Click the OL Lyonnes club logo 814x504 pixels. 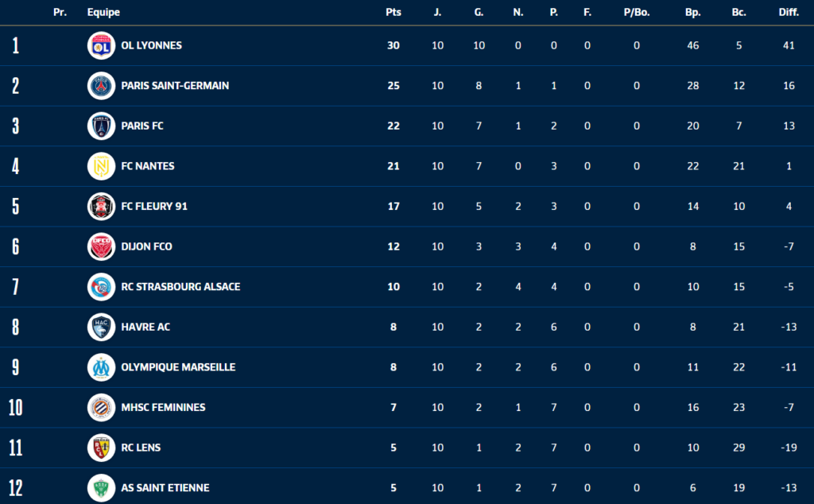point(101,45)
